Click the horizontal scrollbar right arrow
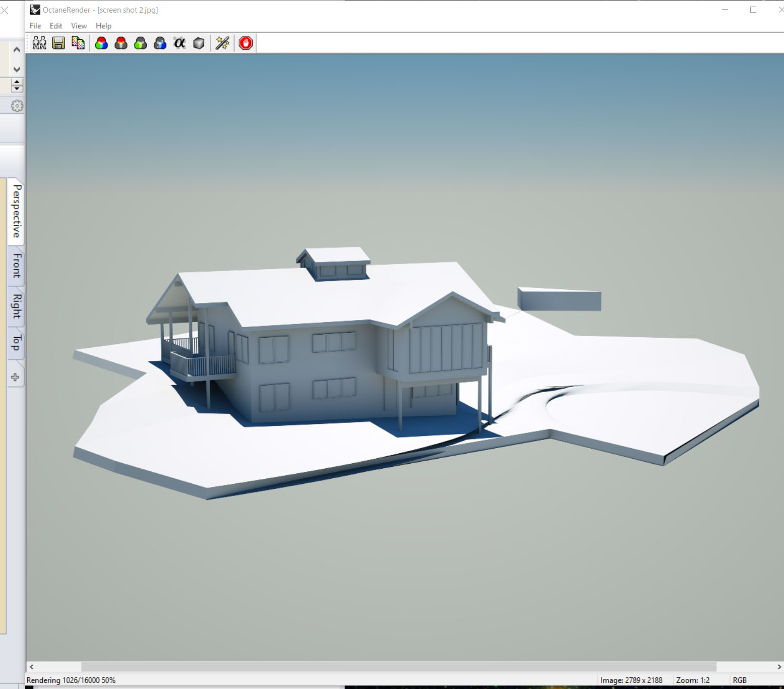 click(779, 667)
